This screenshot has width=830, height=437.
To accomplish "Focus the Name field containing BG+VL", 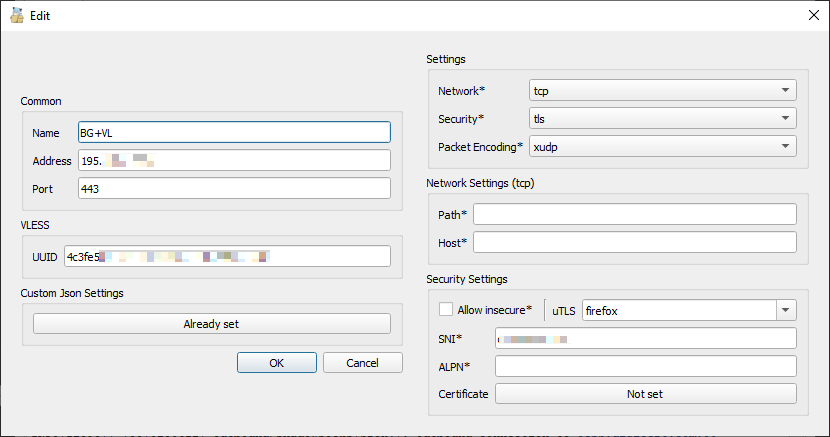I will (232, 132).
